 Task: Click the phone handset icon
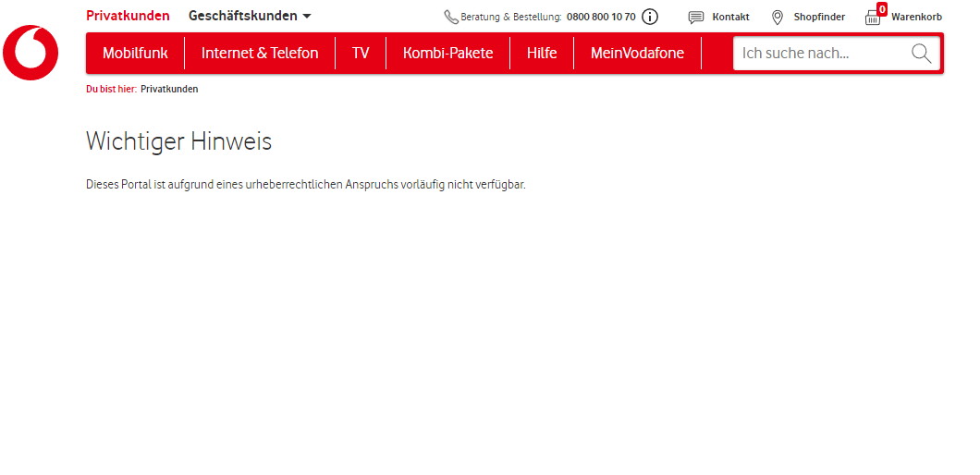point(451,17)
